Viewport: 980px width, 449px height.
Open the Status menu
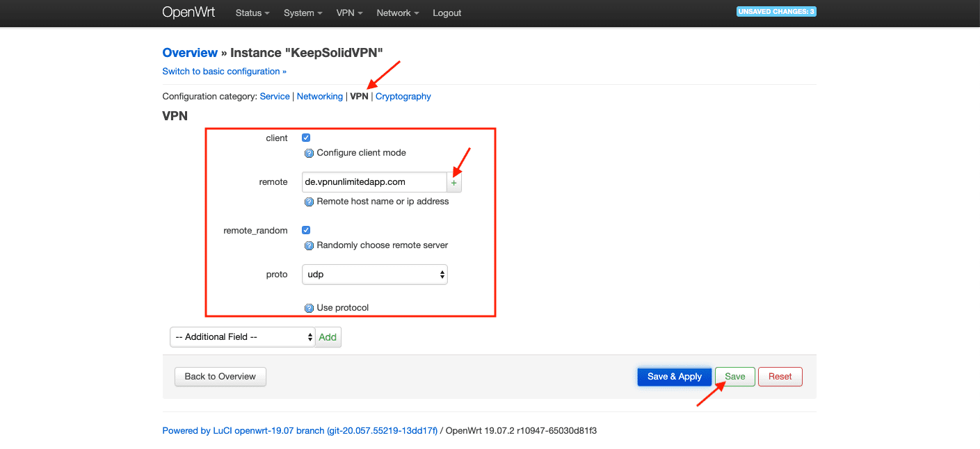252,13
